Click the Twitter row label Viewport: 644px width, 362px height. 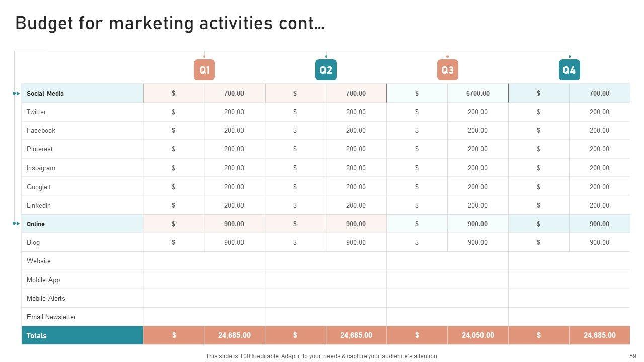click(x=36, y=112)
